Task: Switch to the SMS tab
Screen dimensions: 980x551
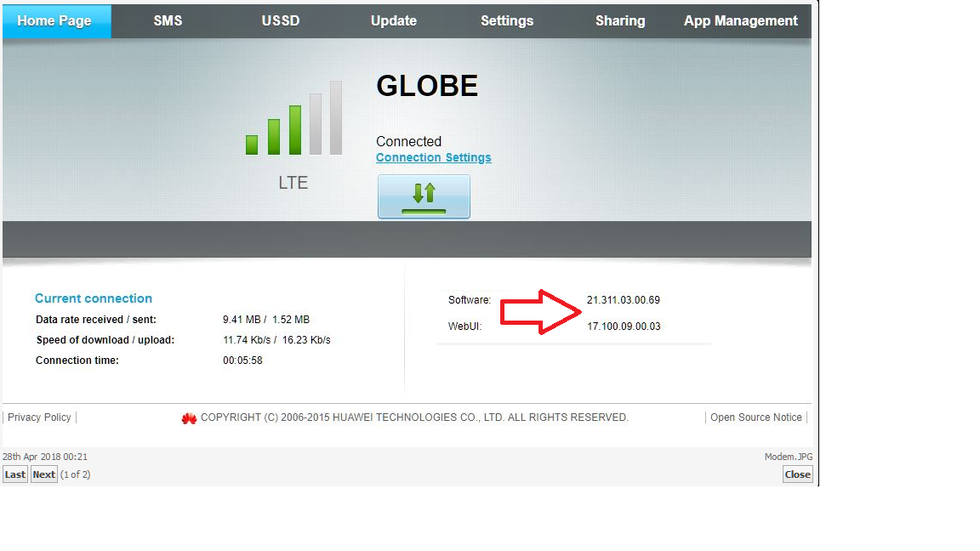Action: click(168, 21)
